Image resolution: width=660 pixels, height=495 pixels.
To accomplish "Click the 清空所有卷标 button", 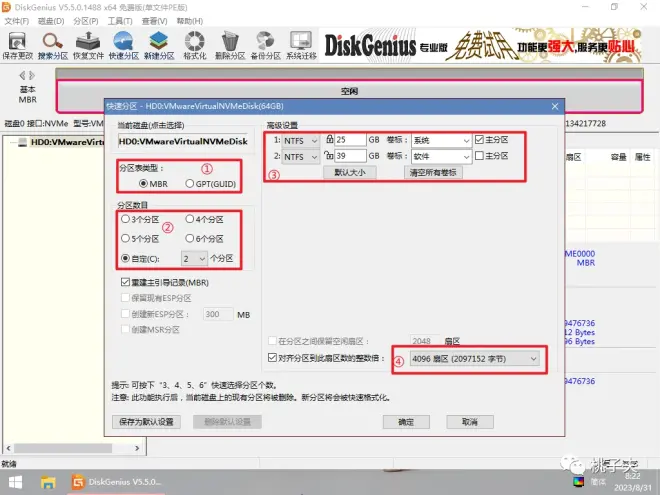I will tap(433, 172).
